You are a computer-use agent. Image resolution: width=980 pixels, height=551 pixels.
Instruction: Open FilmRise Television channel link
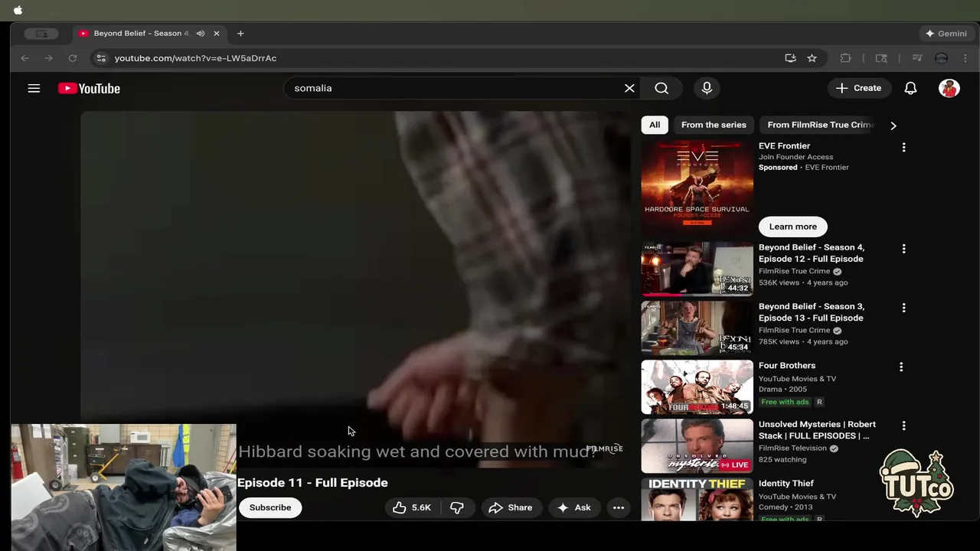[794, 448]
